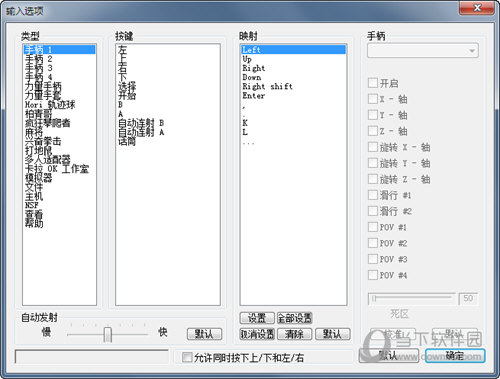The height and width of the screenshot is (379, 500).
Task: Select the Right shift mapping entry
Action: (293, 86)
